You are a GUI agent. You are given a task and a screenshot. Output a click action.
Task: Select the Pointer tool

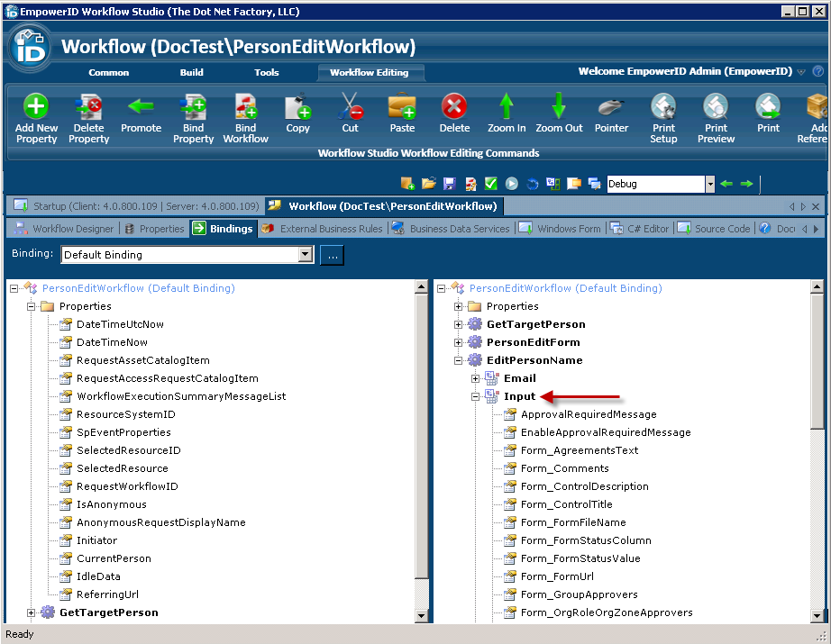(611, 108)
